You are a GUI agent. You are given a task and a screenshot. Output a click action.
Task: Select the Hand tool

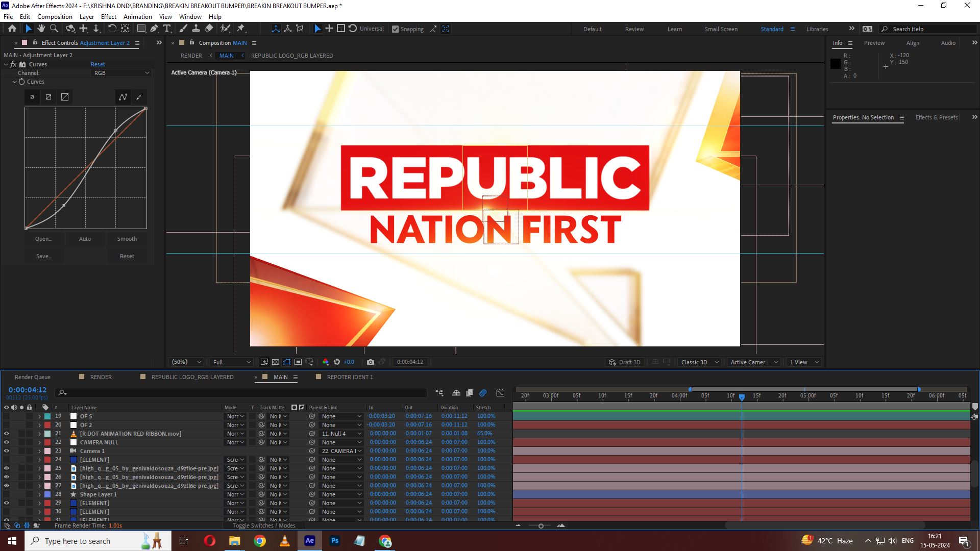pyautogui.click(x=41, y=29)
